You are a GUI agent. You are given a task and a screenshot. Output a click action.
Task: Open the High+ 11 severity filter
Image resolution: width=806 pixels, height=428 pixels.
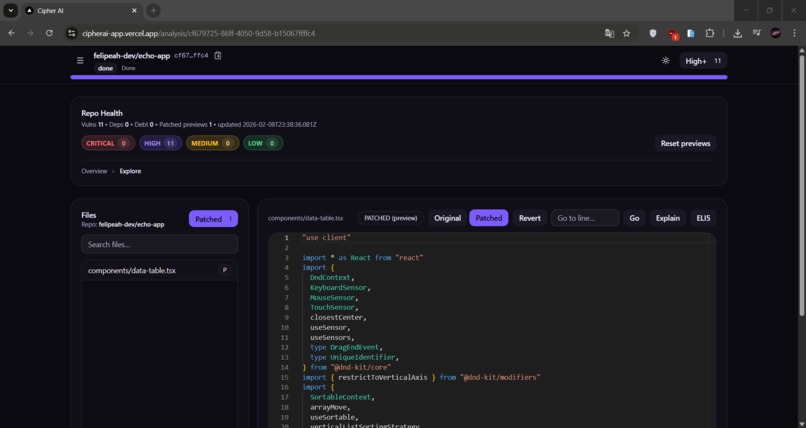coord(703,61)
